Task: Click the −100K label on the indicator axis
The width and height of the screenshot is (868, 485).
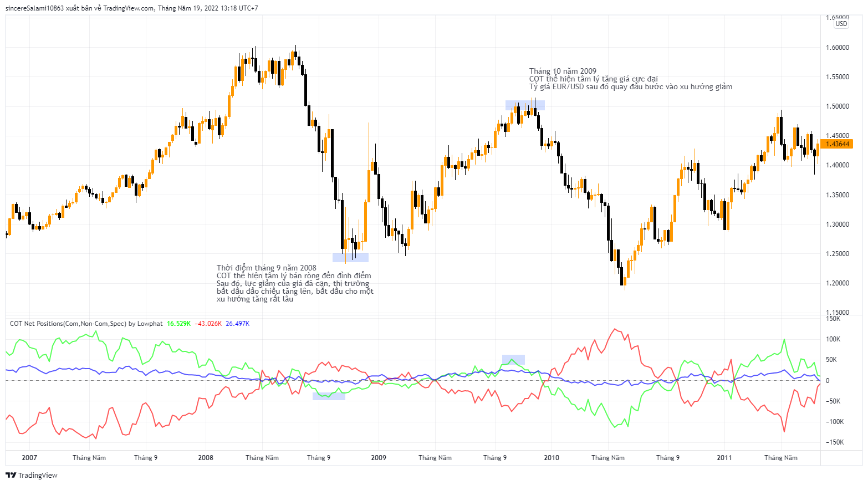Action: click(x=835, y=422)
